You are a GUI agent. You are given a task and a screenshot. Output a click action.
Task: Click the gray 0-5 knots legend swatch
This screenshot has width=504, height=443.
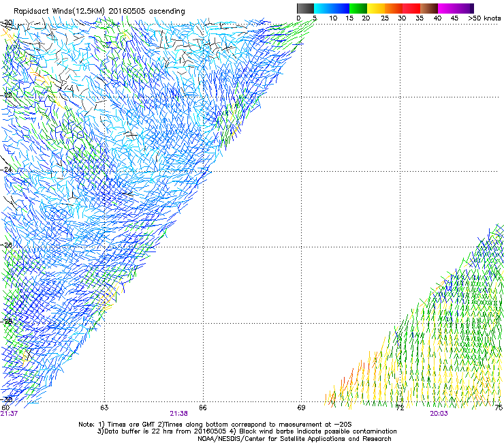(x=305, y=8)
